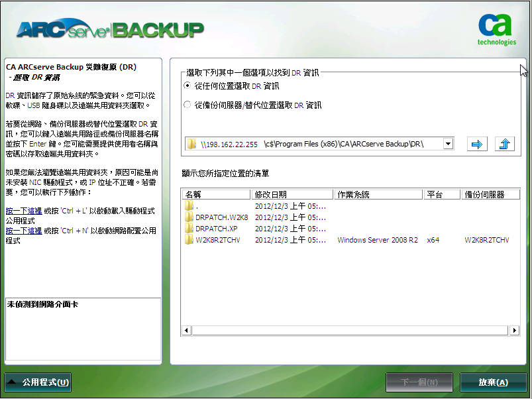Click the horizontal scrollbar track
This screenshot has width=532, height=399.
coord(350,330)
